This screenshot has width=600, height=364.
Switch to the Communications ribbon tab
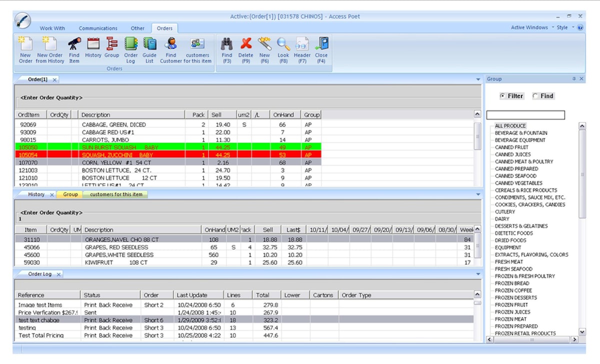(x=98, y=28)
